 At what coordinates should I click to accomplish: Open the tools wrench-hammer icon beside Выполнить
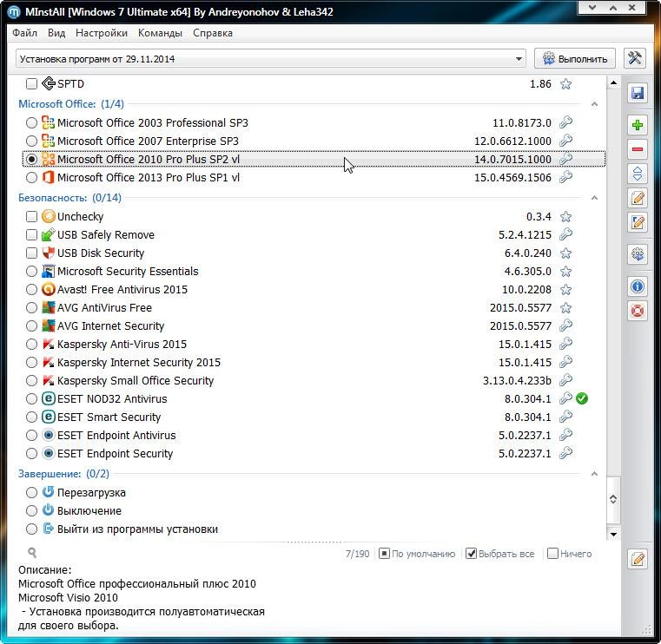[x=634, y=58]
